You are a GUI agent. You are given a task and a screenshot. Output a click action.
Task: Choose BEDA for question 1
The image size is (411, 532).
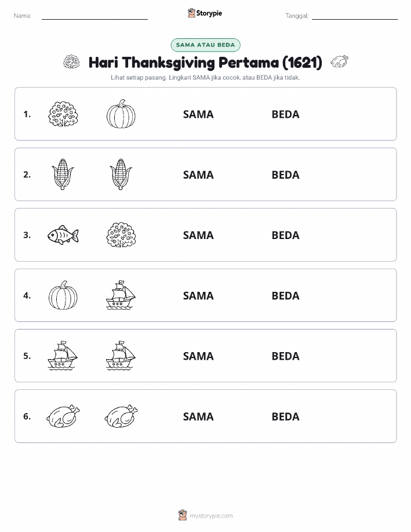[286, 114]
